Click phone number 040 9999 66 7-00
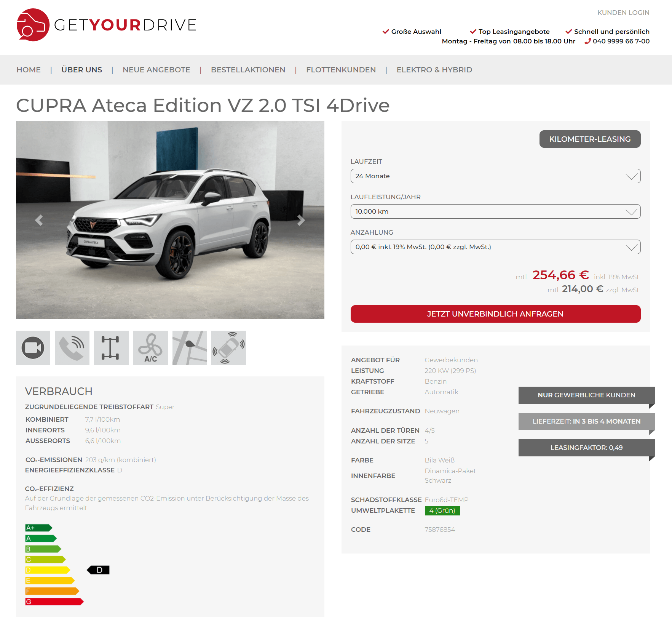This screenshot has height=624, width=672. [x=621, y=41]
